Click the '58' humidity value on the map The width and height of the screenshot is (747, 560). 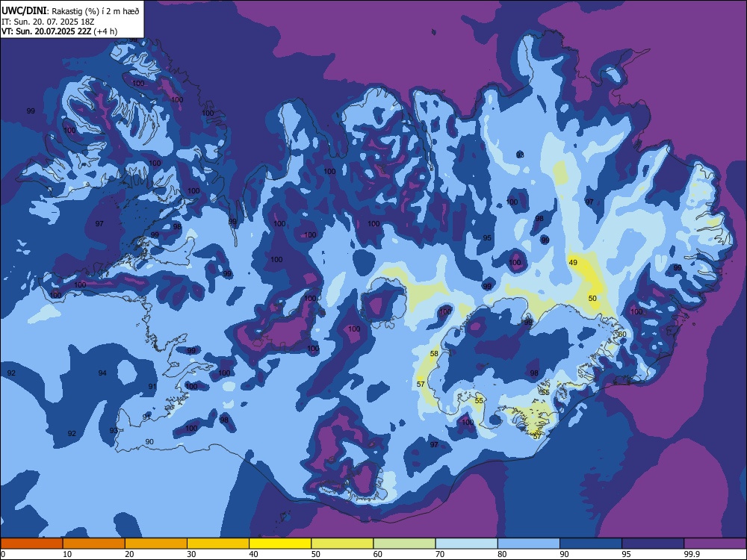pos(434,354)
